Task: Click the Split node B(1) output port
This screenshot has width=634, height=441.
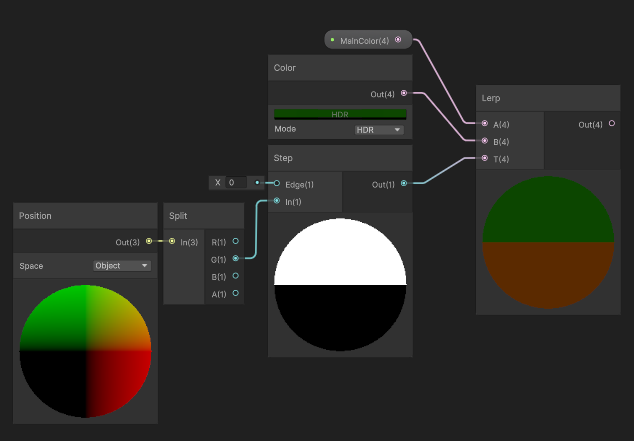Action: 236,276
